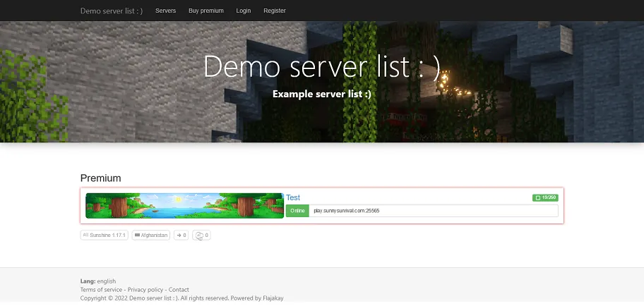644x306 pixels.
Task: Open the Servers menu item
Action: click(165, 11)
